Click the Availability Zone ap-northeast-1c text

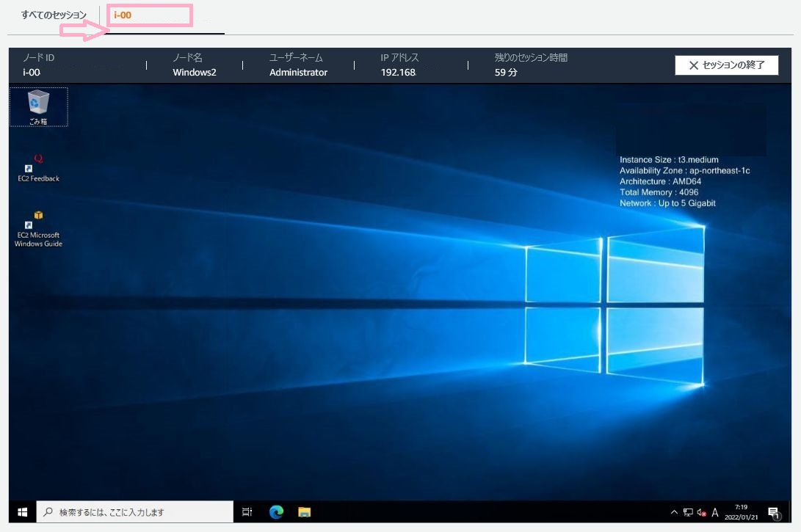(x=684, y=170)
